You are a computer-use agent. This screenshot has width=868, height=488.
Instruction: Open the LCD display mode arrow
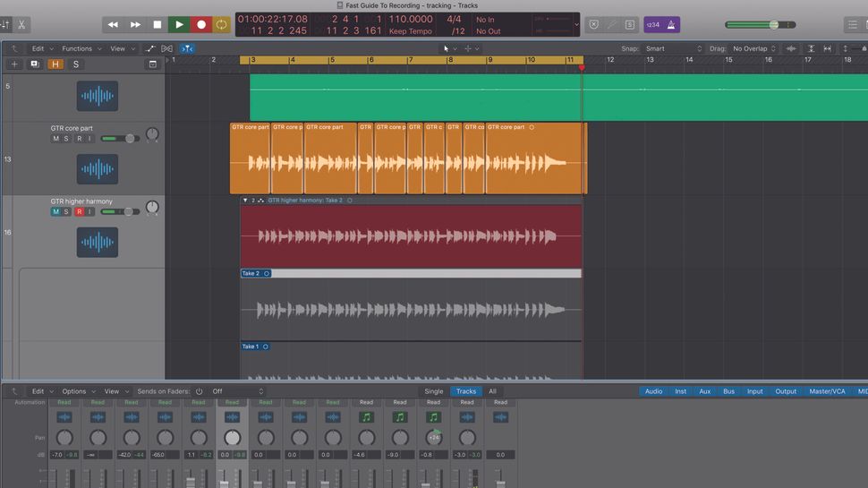[x=576, y=24]
